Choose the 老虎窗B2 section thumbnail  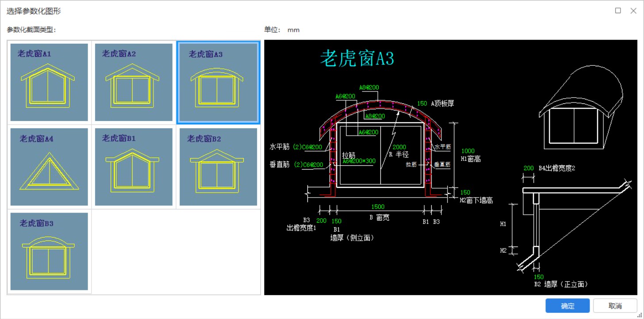pos(218,167)
